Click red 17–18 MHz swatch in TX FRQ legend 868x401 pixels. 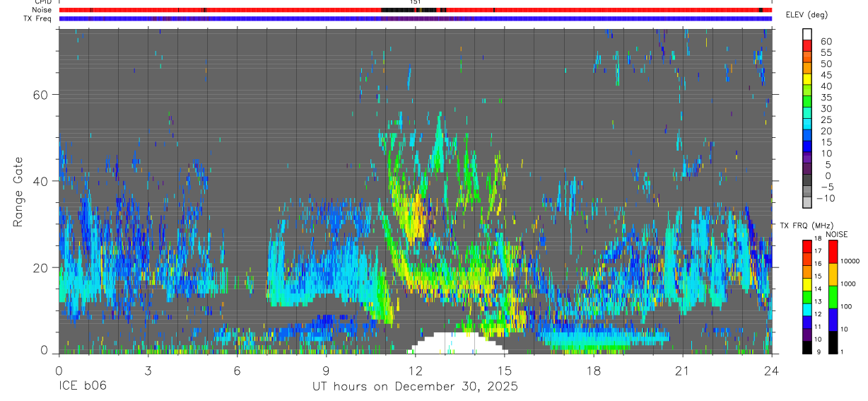tap(807, 246)
